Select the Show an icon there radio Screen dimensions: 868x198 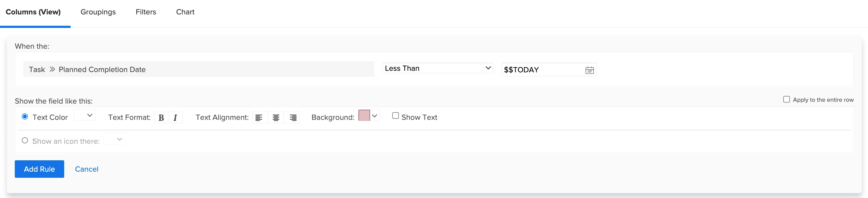pyautogui.click(x=25, y=140)
